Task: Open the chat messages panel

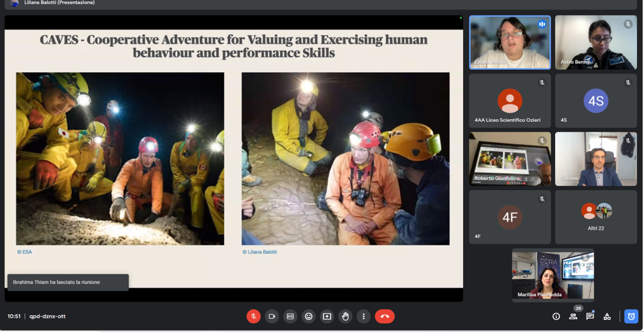Action: tap(590, 316)
